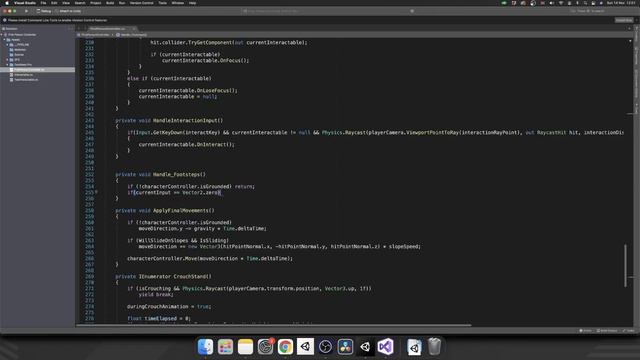The height and width of the screenshot is (360, 640).
Task: Click the line 255 breakpoint gutter marker
Action: (97, 191)
